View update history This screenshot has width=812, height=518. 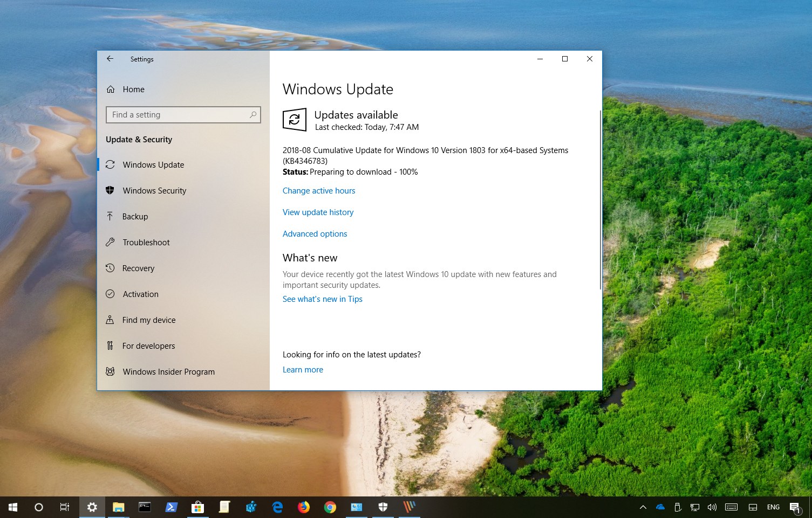[x=318, y=212]
